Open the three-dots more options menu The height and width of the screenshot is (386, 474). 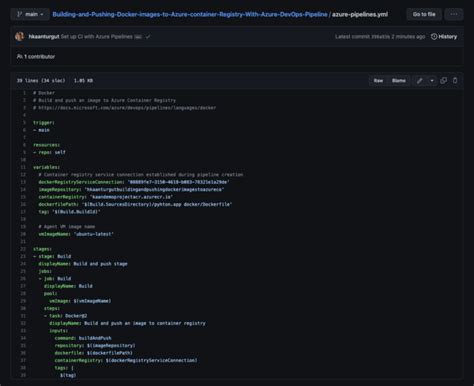point(454,14)
